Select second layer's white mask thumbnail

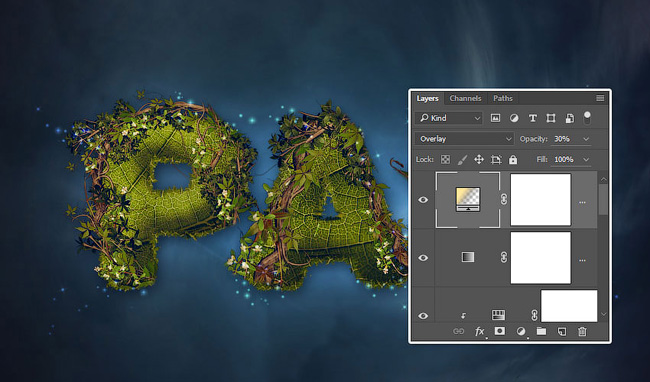(x=541, y=258)
